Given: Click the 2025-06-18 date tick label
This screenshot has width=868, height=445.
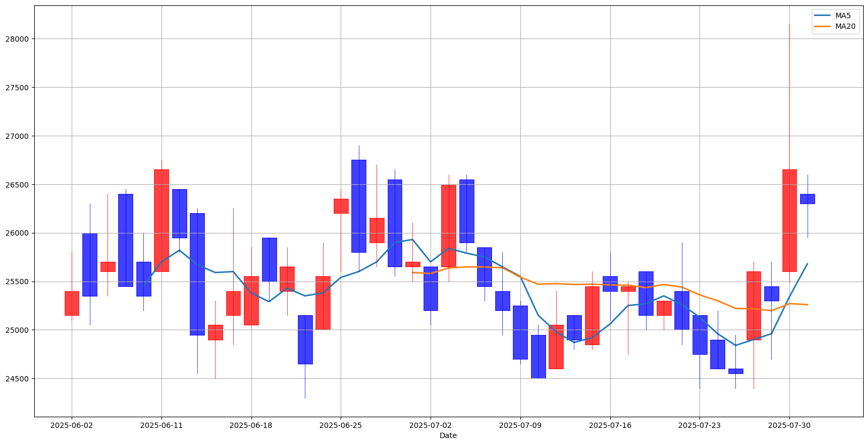Looking at the screenshot, I should pyautogui.click(x=251, y=425).
